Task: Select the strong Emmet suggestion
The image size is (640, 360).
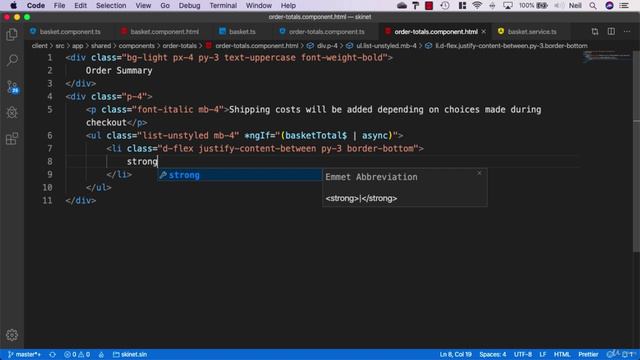Action: [x=240, y=175]
